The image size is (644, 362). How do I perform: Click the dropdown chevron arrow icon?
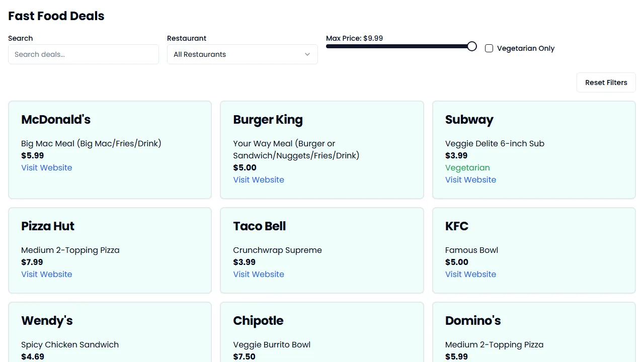[x=307, y=54]
